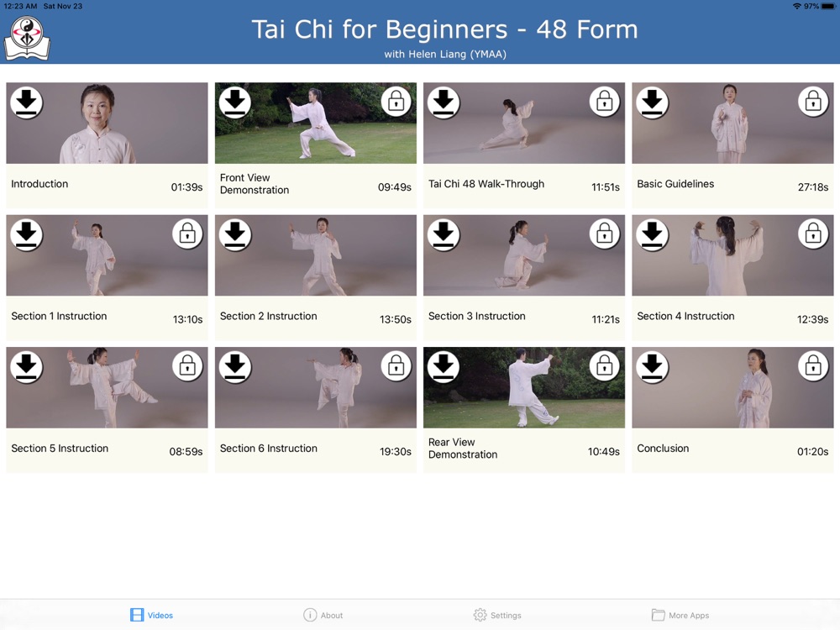Download Section 5 Instruction video
This screenshot has width=840, height=630.
pos(26,367)
